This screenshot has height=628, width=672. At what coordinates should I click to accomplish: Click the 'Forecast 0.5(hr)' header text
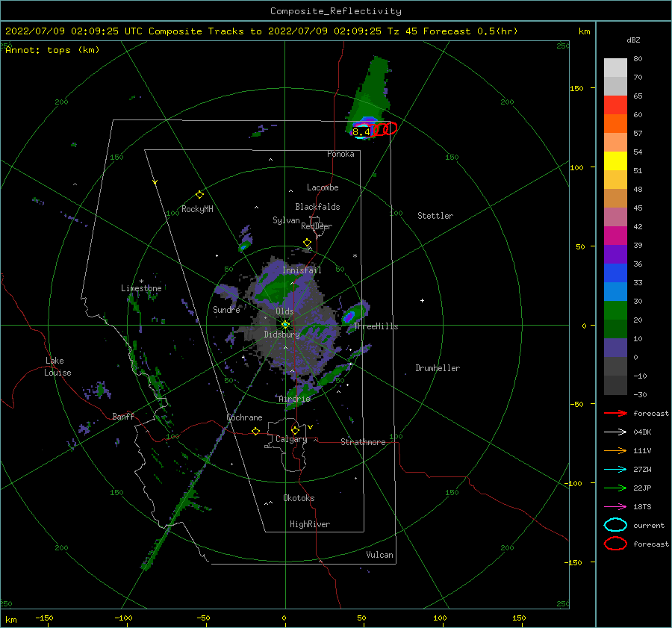pyautogui.click(x=470, y=31)
